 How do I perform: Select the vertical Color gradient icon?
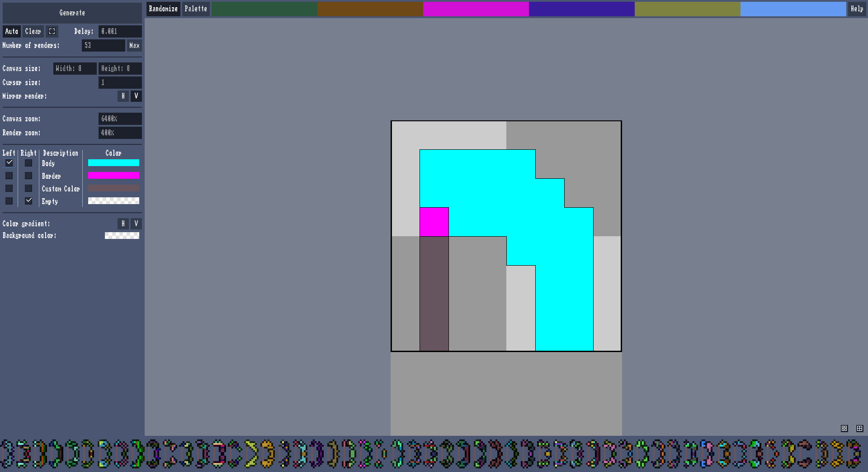[136, 224]
